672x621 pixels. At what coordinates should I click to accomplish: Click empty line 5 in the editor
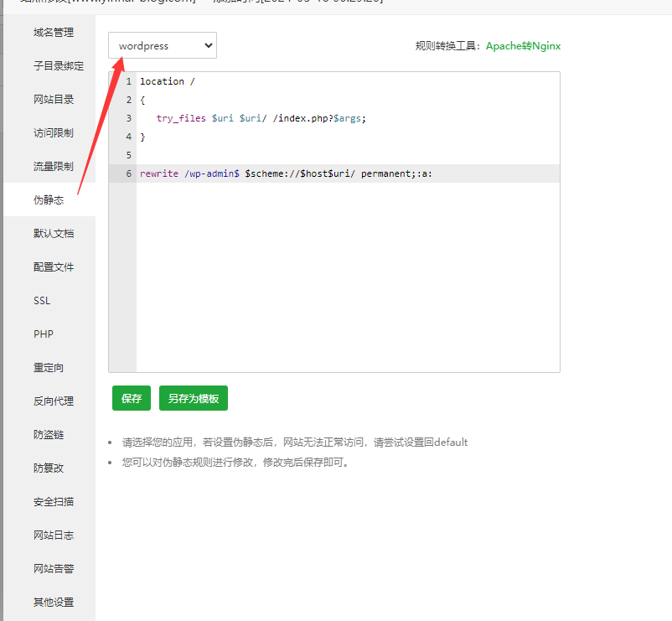[x=348, y=155]
